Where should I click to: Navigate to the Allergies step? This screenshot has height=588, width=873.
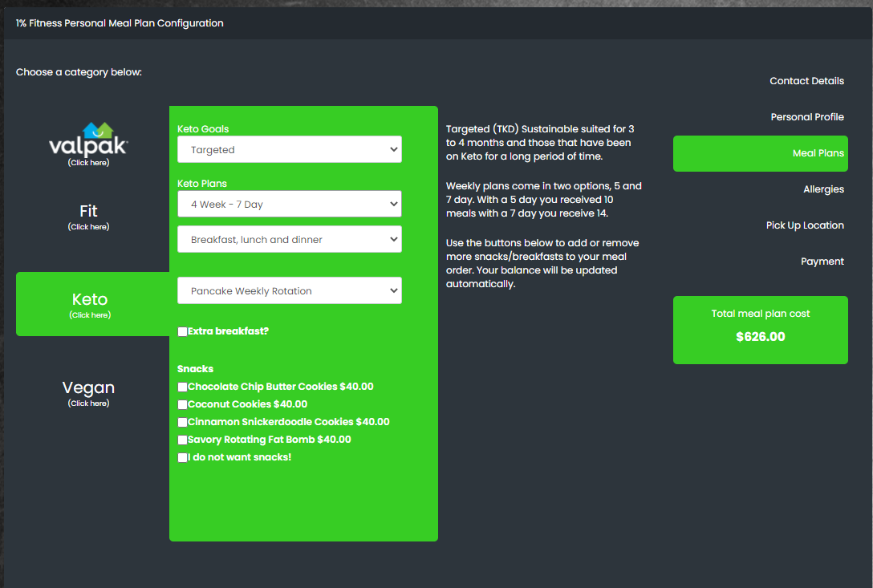pos(823,189)
